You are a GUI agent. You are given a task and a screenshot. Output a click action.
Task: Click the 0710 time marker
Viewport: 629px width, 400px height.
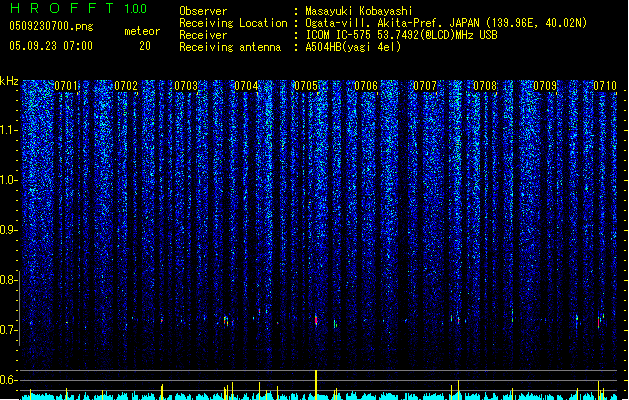point(605,86)
